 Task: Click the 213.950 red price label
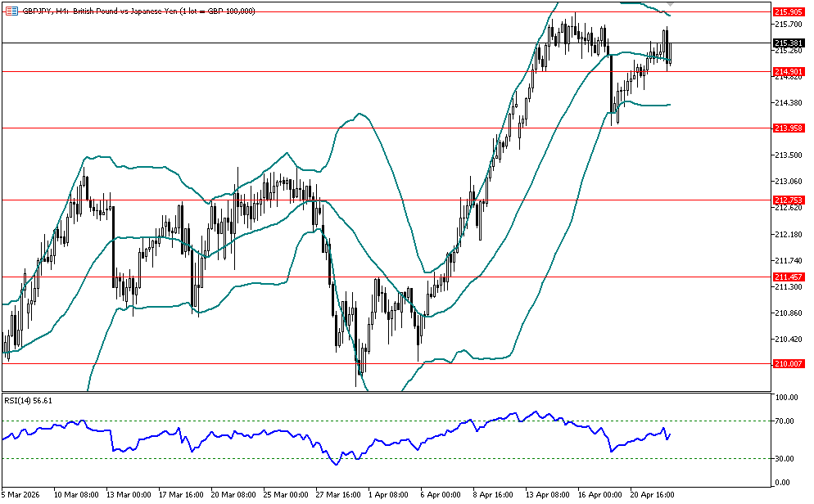[x=787, y=128]
